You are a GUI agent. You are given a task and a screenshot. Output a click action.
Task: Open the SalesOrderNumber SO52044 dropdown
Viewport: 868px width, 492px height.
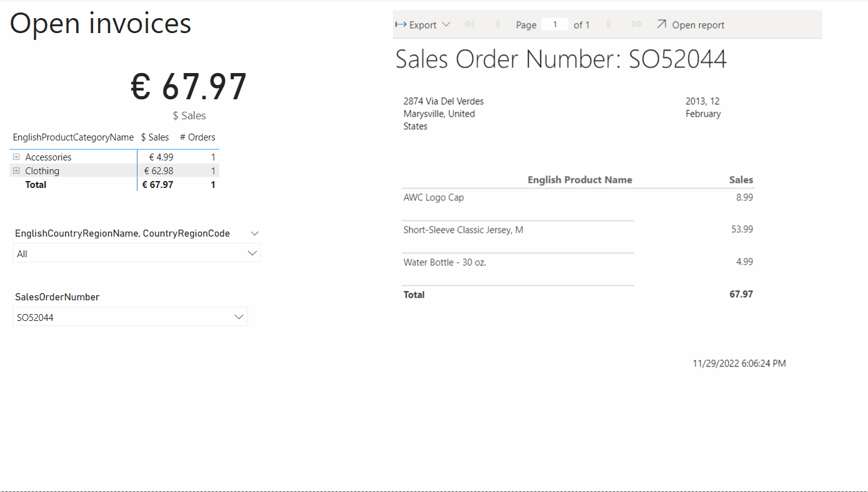[130, 317]
